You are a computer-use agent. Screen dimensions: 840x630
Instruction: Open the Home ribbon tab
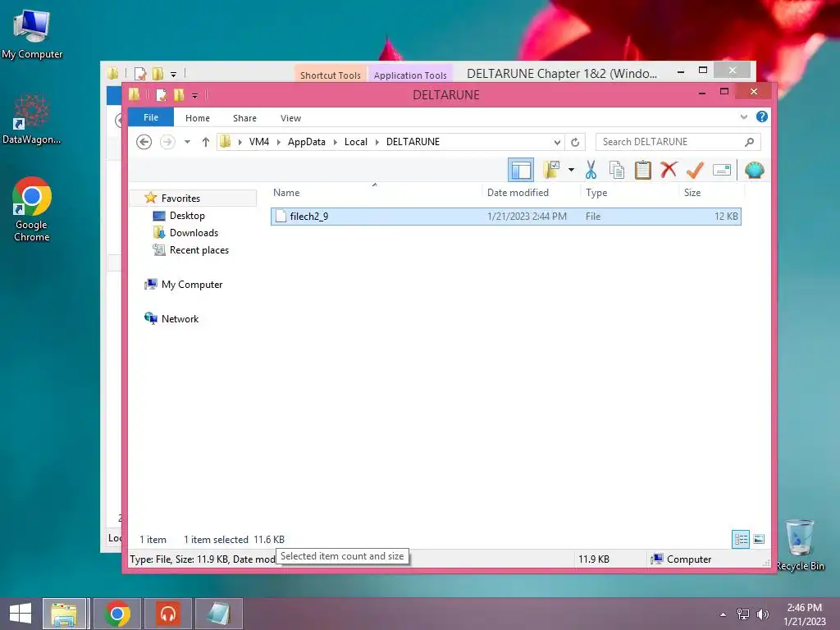(x=197, y=118)
